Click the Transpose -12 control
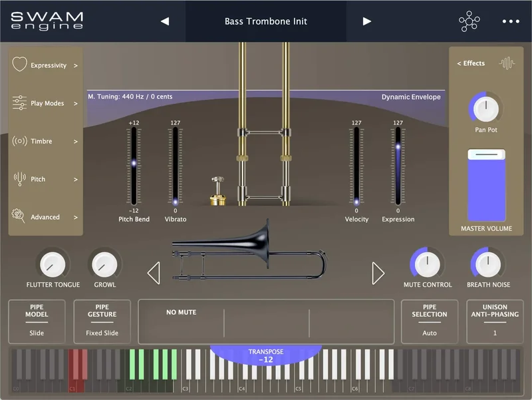 point(266,355)
